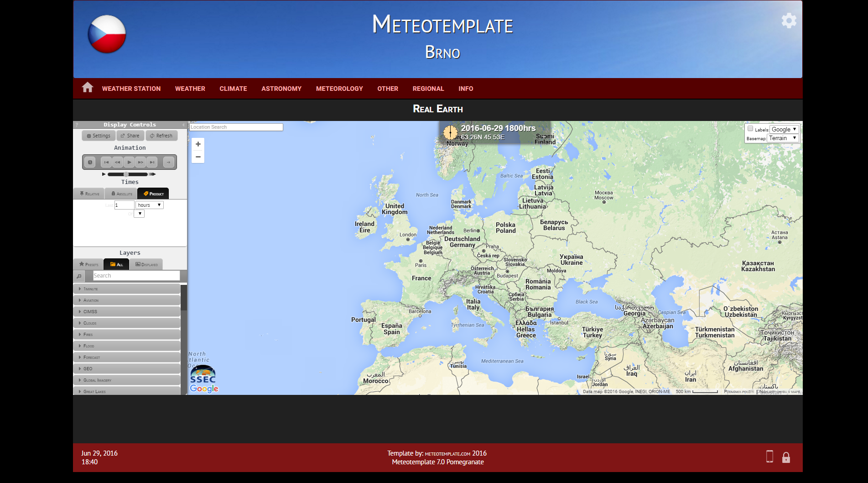Zoom in with the plus button
This screenshot has height=483, width=868.
click(198, 144)
